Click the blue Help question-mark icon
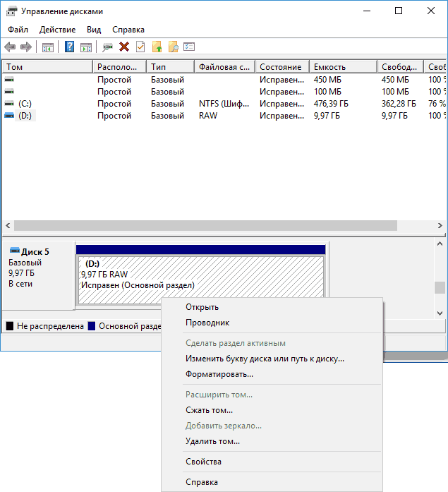448x492 pixels. click(69, 47)
